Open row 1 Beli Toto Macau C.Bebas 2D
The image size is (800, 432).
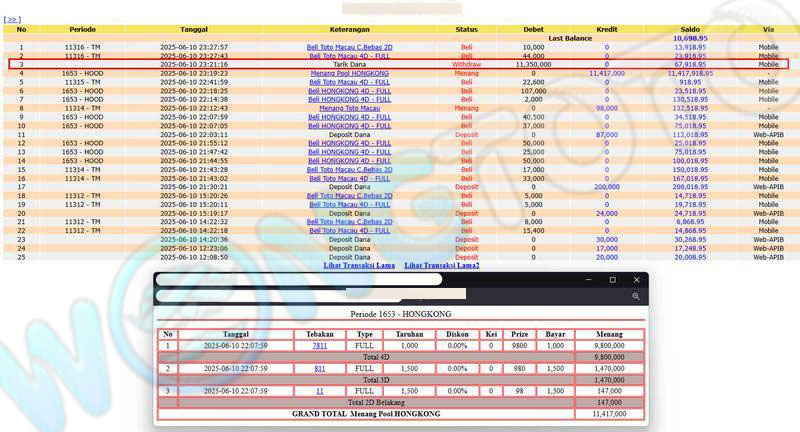(349, 47)
